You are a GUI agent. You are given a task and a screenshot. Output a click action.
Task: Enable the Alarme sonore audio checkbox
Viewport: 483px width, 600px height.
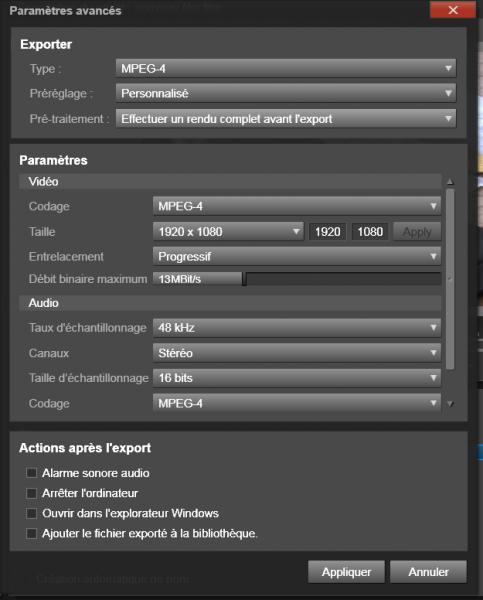tap(31, 473)
